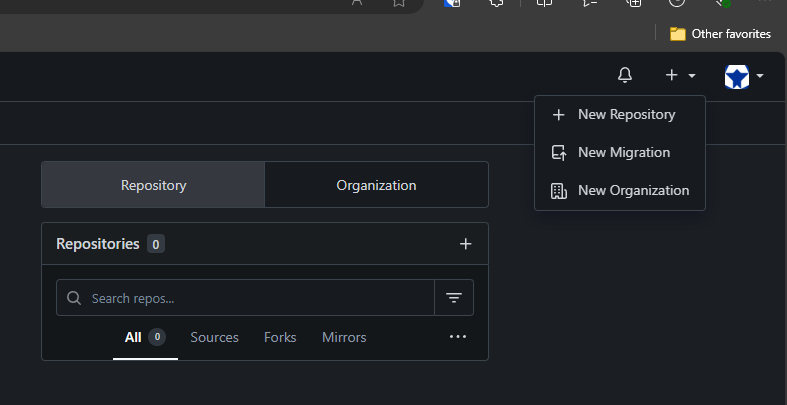The height and width of the screenshot is (405, 787).
Task: Open the plus create-new dropdown in header
Action: (x=680, y=75)
